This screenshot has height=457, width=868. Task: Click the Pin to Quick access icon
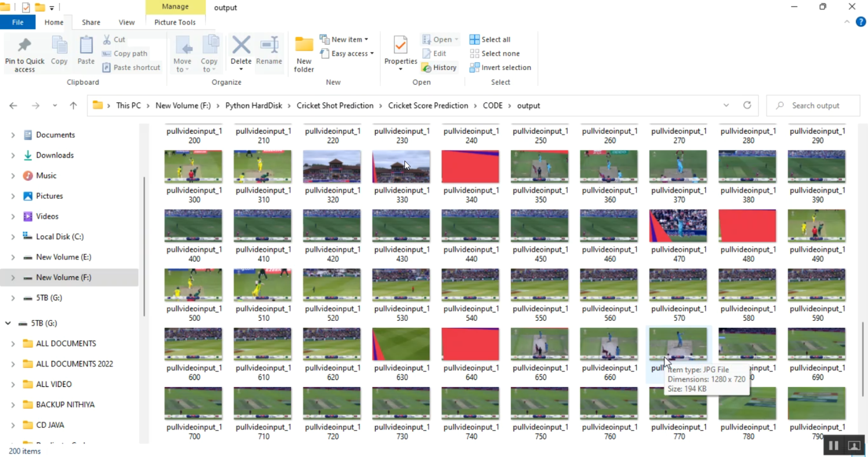click(24, 46)
